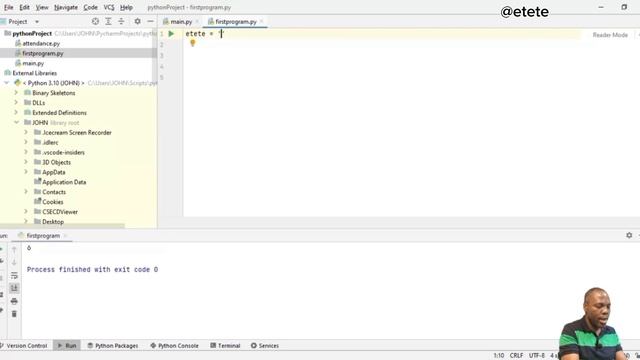Open the Edit menu
Screen dimensions: 640x360
(24, 7)
